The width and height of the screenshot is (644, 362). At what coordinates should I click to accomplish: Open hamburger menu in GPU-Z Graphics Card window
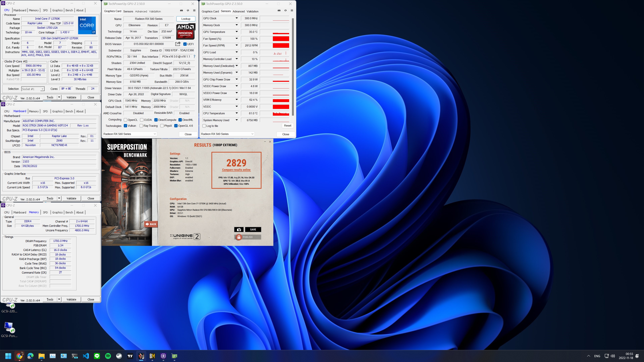(x=194, y=11)
